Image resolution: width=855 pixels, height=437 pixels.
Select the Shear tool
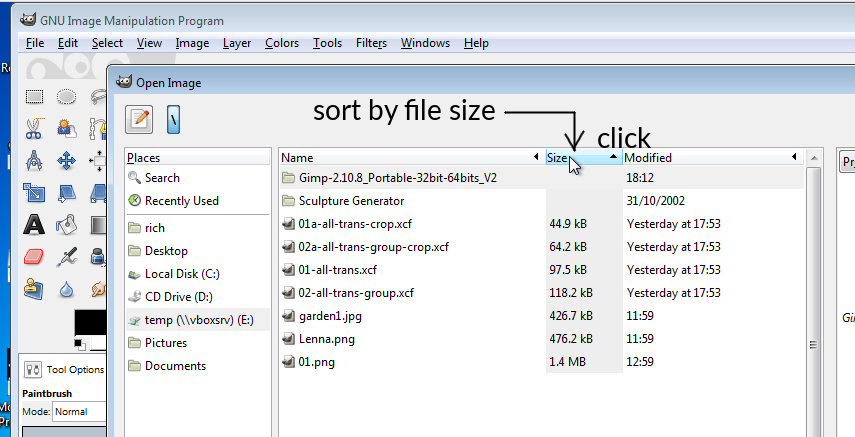point(67,193)
